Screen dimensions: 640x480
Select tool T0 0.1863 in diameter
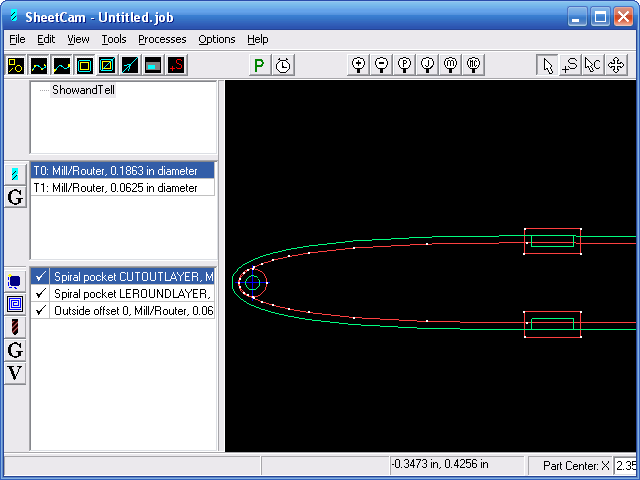[122, 171]
